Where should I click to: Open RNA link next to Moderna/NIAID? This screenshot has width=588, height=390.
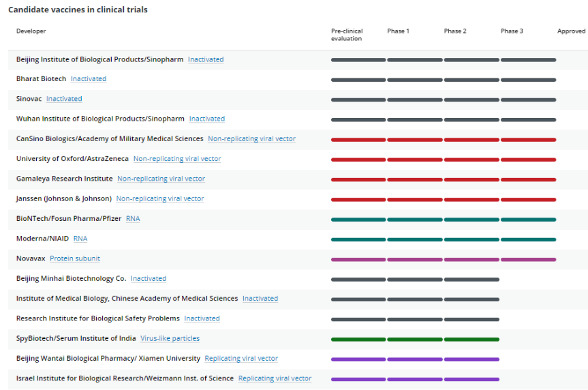pyautogui.click(x=80, y=239)
